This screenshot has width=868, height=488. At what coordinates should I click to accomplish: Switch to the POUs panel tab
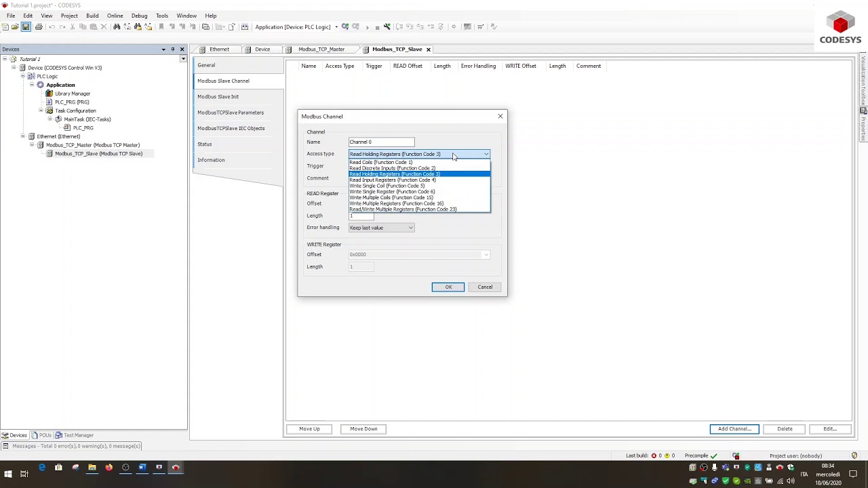point(41,435)
